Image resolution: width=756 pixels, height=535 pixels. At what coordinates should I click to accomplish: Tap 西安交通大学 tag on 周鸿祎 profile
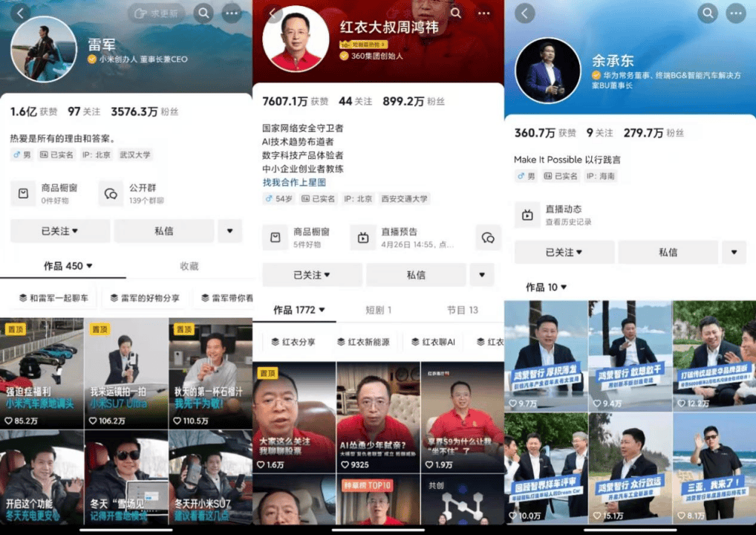(404, 198)
